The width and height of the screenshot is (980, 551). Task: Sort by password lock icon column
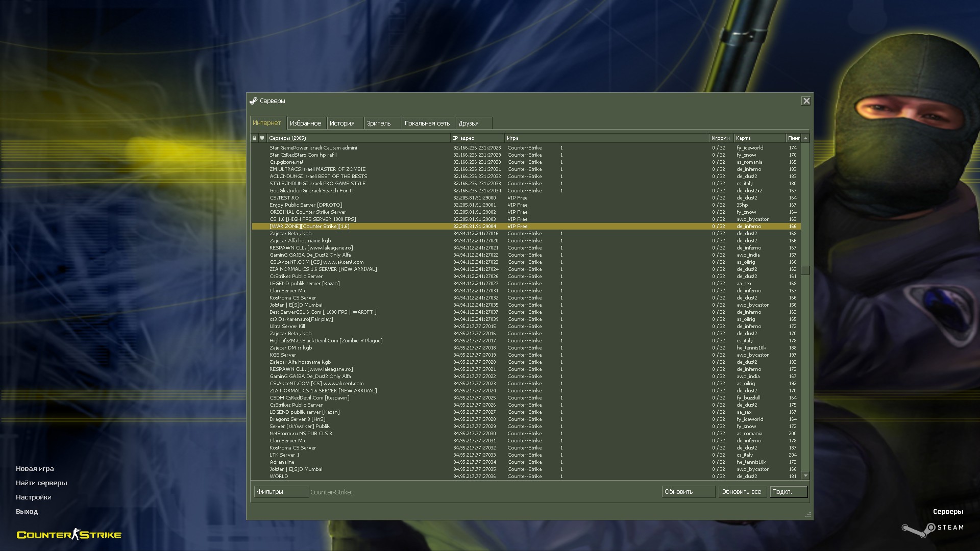[x=254, y=138]
